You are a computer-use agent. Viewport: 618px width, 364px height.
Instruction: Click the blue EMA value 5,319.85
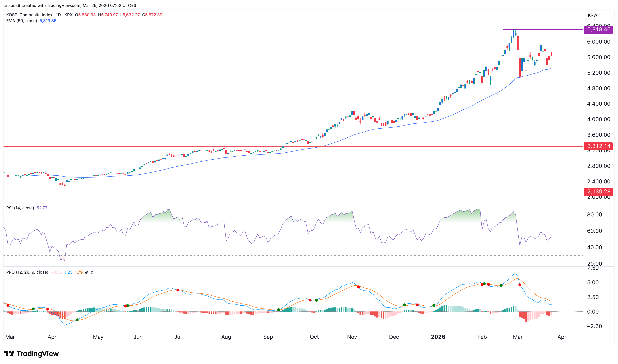tap(48, 21)
